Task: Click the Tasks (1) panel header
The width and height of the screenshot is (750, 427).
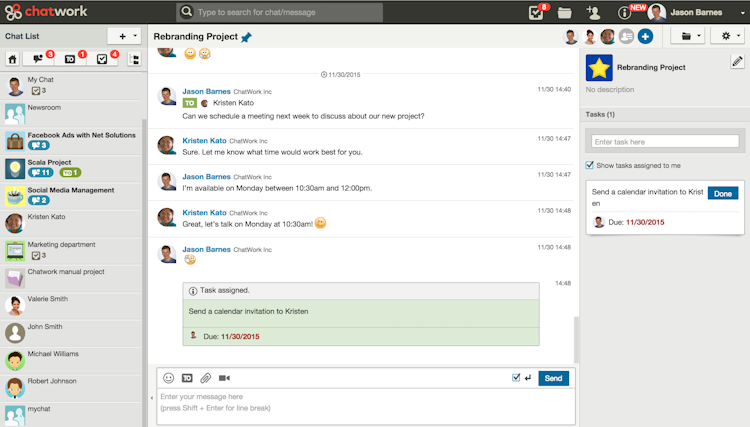Action: coord(665,114)
